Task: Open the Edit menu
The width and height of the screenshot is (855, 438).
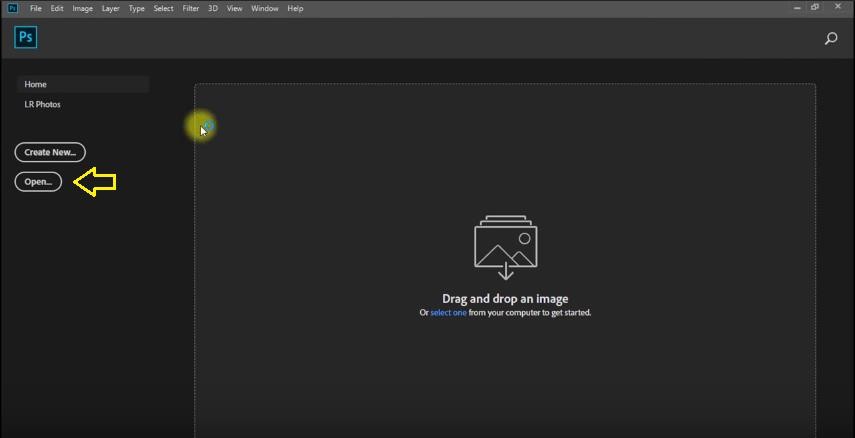Action: [57, 9]
